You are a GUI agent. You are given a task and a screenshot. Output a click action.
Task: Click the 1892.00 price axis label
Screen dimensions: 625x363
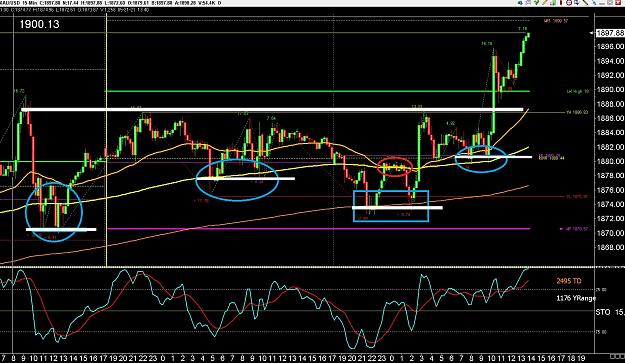[x=610, y=75]
